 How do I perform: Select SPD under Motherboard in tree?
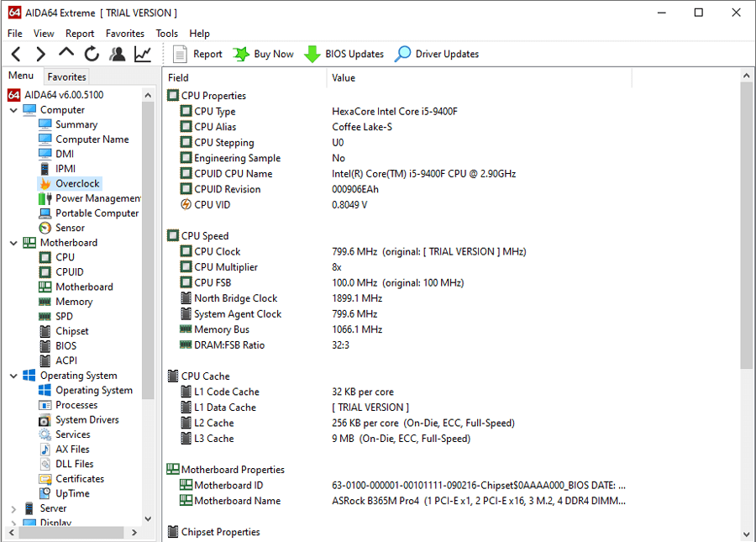pos(64,317)
